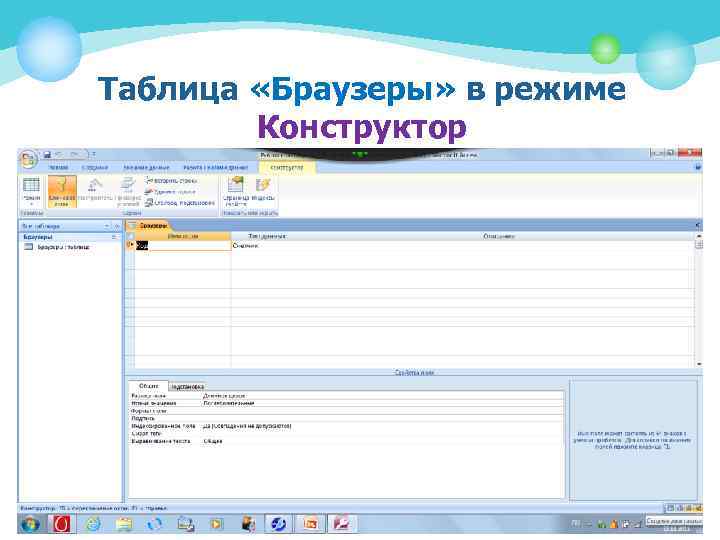Click the Имя поля column header
The height and width of the screenshot is (540, 720).
[x=183, y=236]
